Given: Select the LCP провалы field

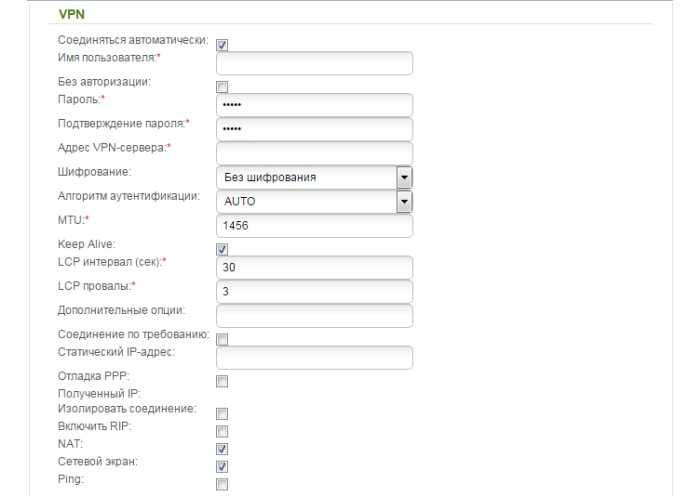Looking at the screenshot, I should pyautogui.click(x=314, y=292).
